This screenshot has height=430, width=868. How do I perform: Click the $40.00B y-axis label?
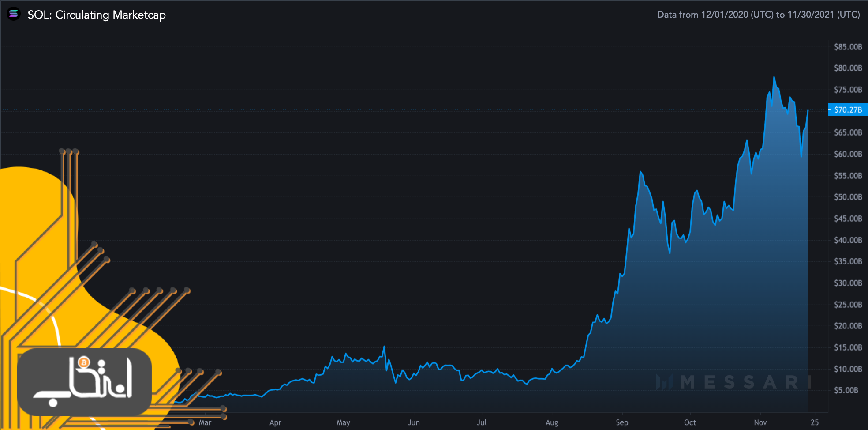pos(848,240)
